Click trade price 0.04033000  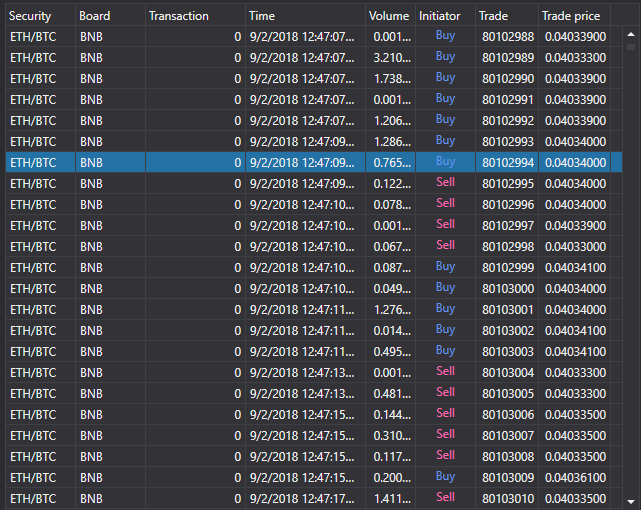[x=575, y=247]
